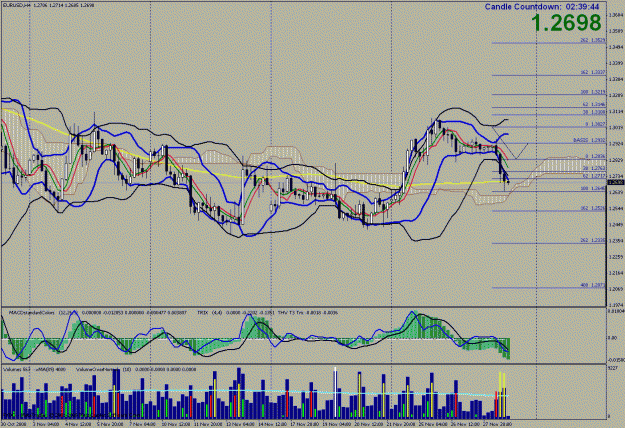Screen dimensions: 625x428
Task: Select the 162 1.2526 Fibonacci level label
Action: click(593, 208)
